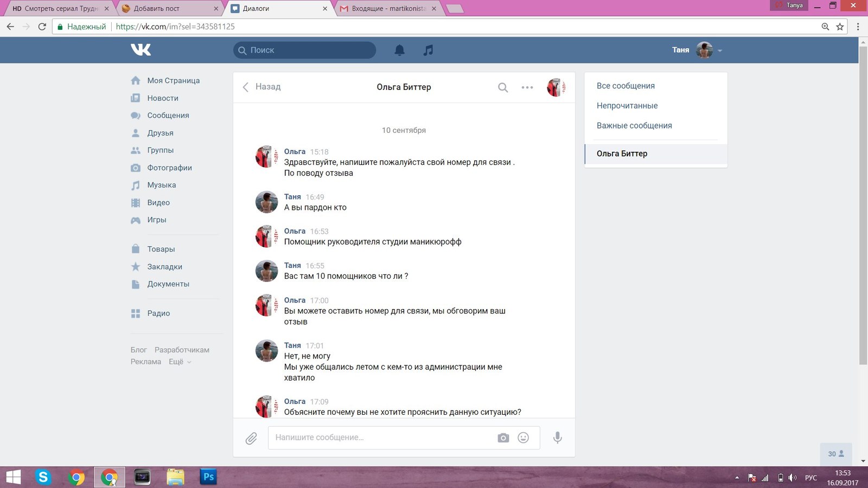Click the vk.com address bar URL

(x=175, y=27)
